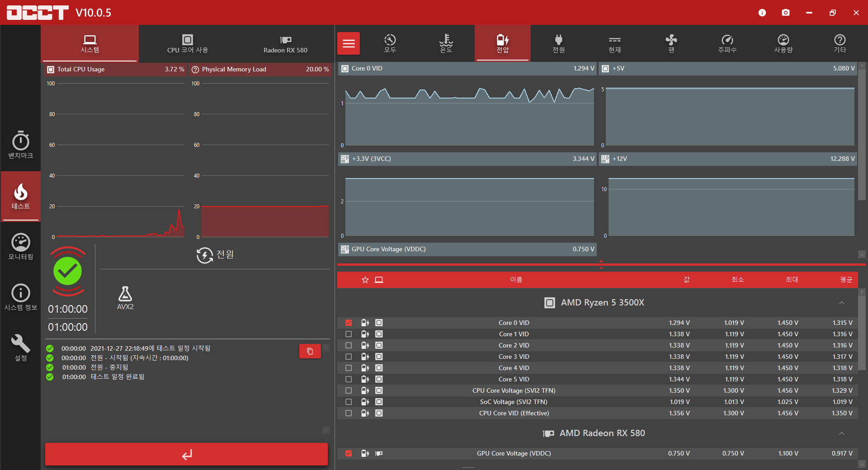Click GPU Core Voltage graph header icon
The image size is (868, 470).
(x=345, y=249)
